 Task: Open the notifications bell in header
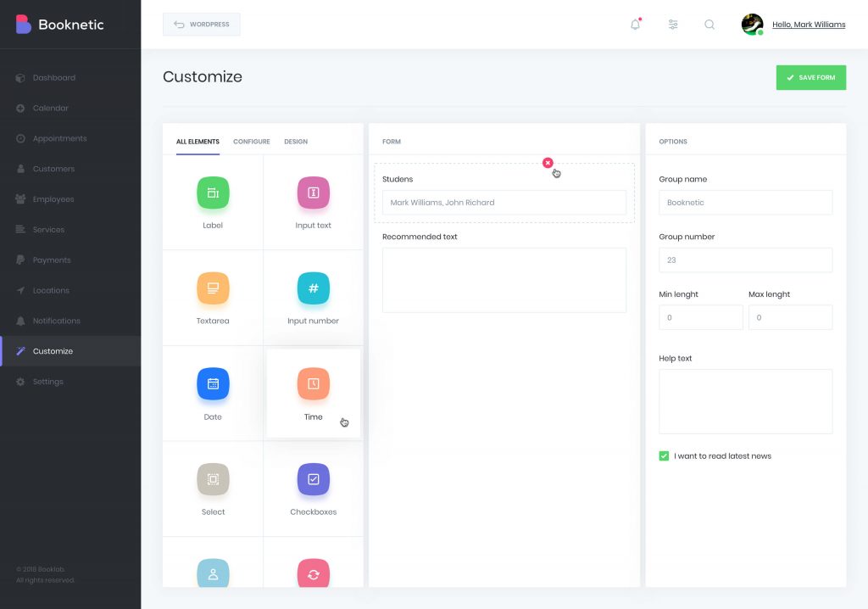(636, 24)
